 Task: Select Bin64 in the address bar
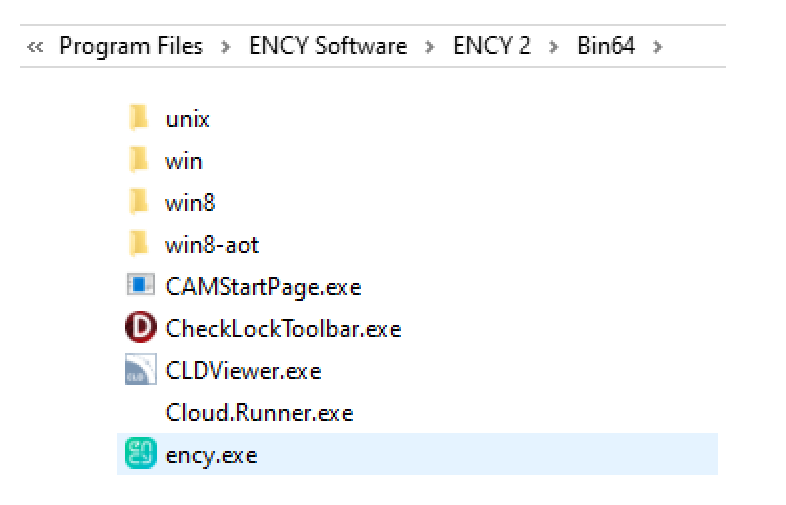click(606, 46)
